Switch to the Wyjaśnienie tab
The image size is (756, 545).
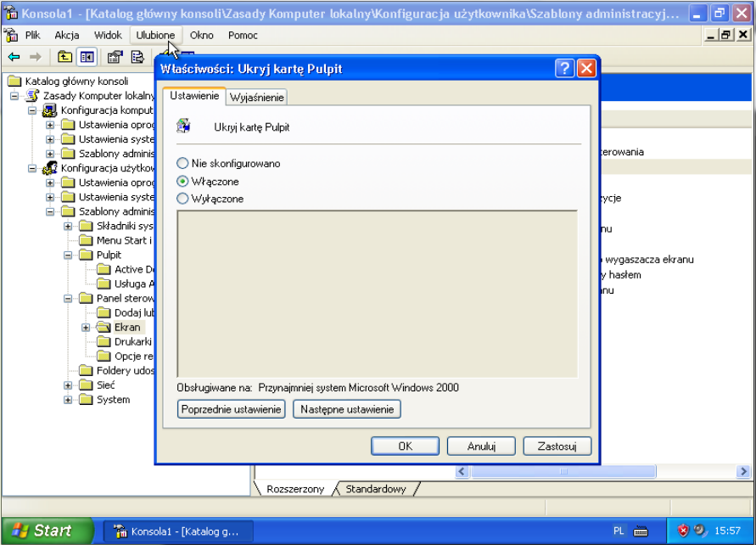(x=258, y=98)
